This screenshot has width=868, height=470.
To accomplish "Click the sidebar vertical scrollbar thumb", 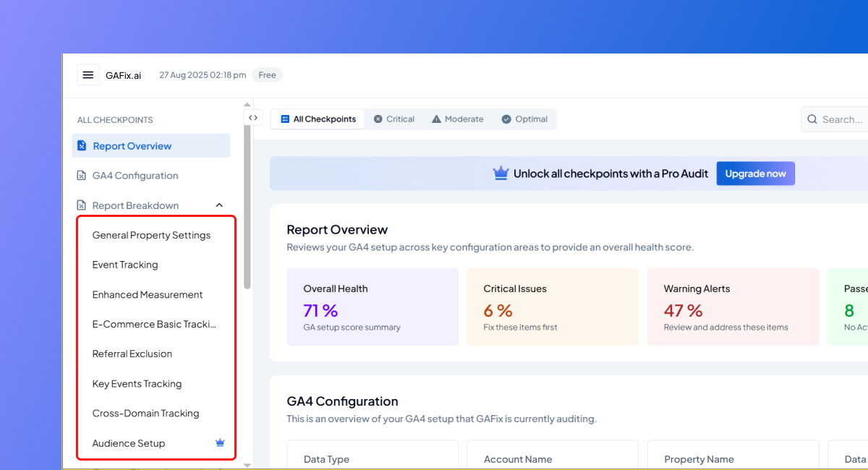I will click(x=247, y=206).
